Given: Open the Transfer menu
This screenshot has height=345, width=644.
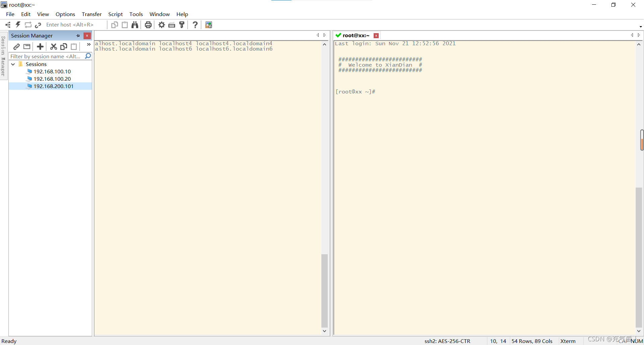Looking at the screenshot, I should (92, 14).
